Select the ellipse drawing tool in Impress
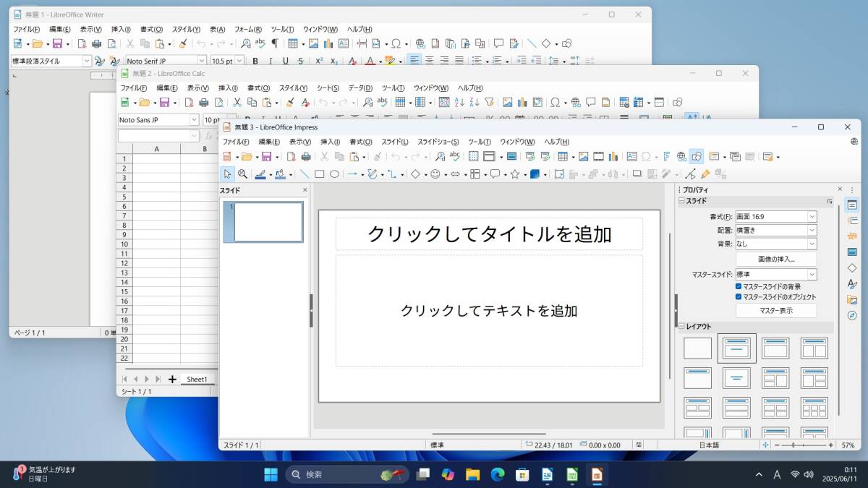 pos(334,174)
